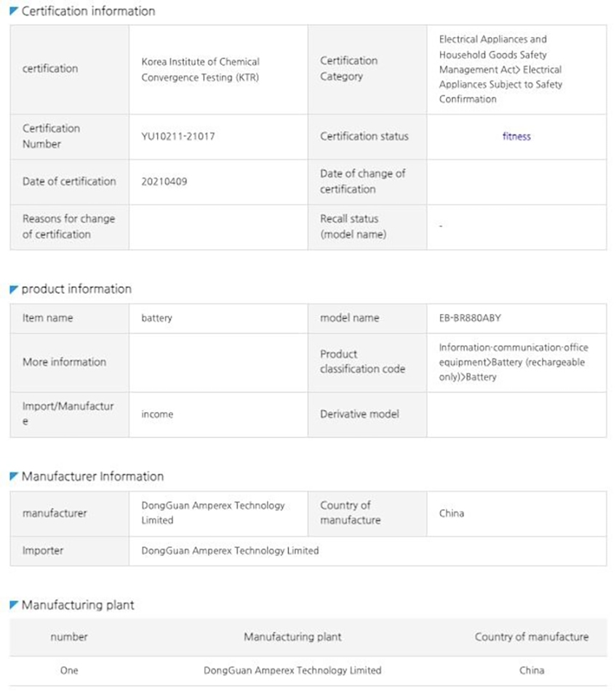Click the Korea Institute of Chemical Convergence Testing text
The width and height of the screenshot is (616, 698).
pos(201,70)
